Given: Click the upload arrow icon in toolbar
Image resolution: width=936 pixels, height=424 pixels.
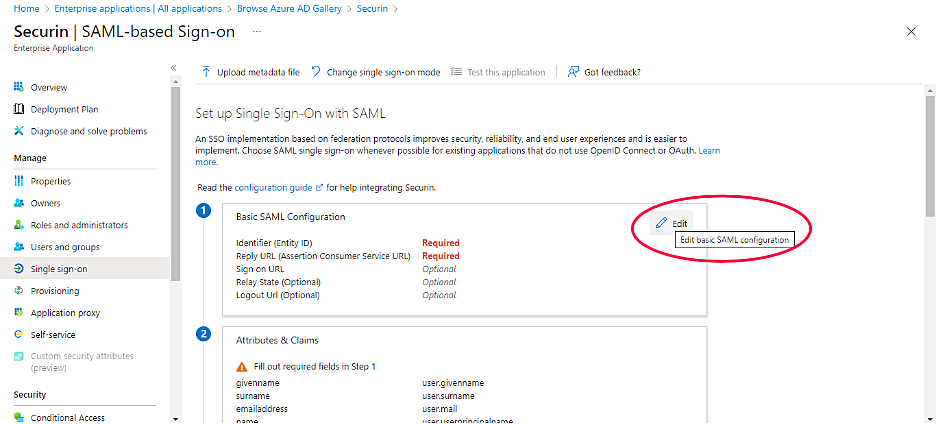Looking at the screenshot, I should [206, 72].
